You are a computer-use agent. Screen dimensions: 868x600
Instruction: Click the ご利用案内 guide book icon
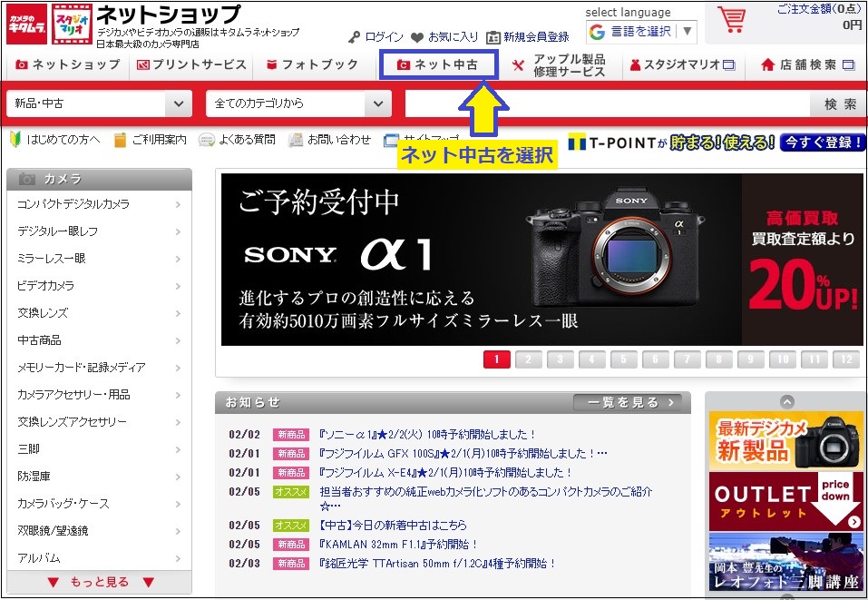(120, 140)
